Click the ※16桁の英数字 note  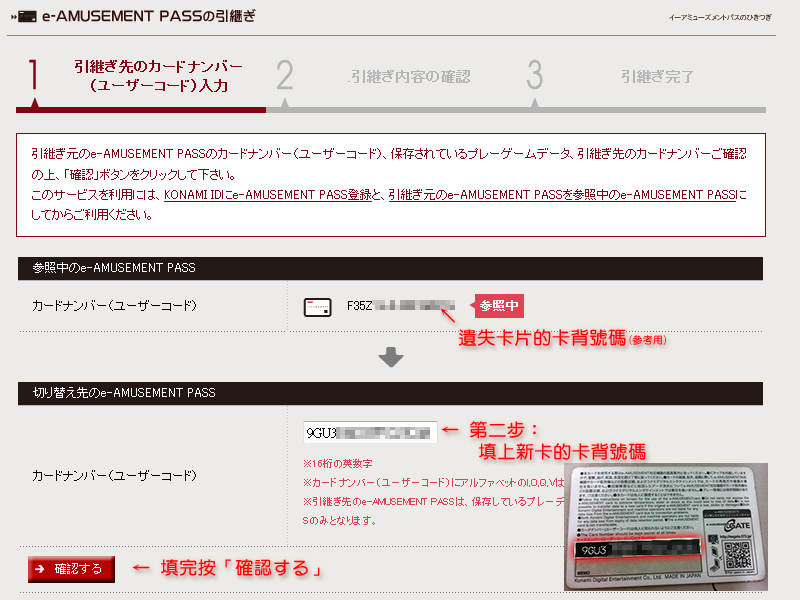[x=337, y=463]
